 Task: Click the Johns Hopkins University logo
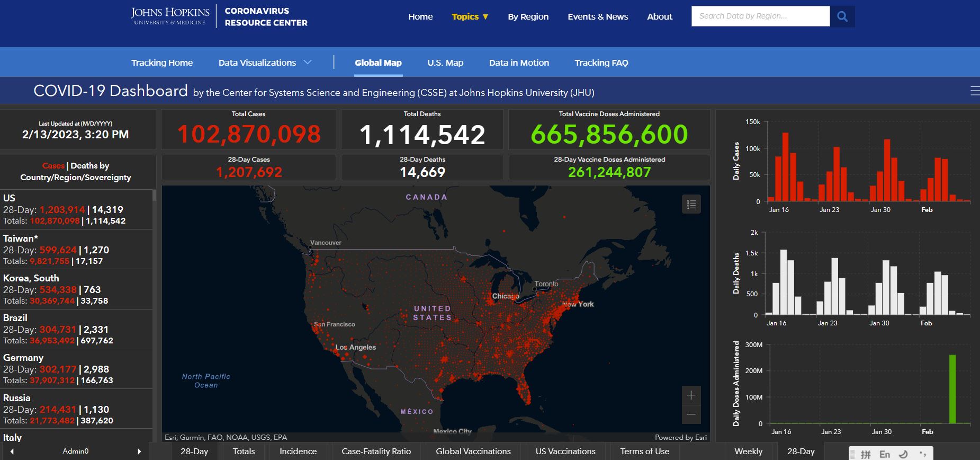point(170,16)
